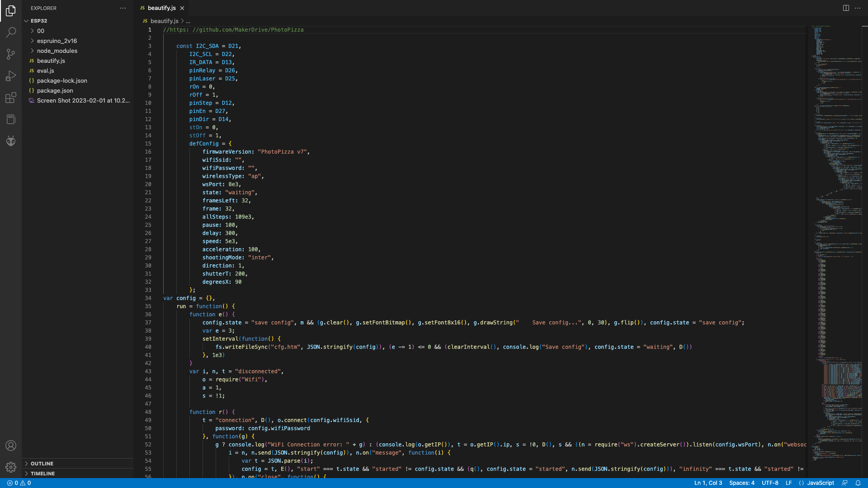Click the Spaces: 4 indentation setting
This screenshot has height=488, width=868.
tap(741, 483)
